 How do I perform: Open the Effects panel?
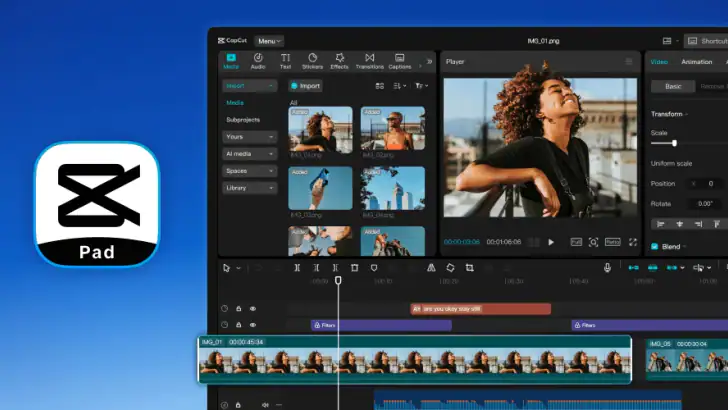pyautogui.click(x=339, y=61)
